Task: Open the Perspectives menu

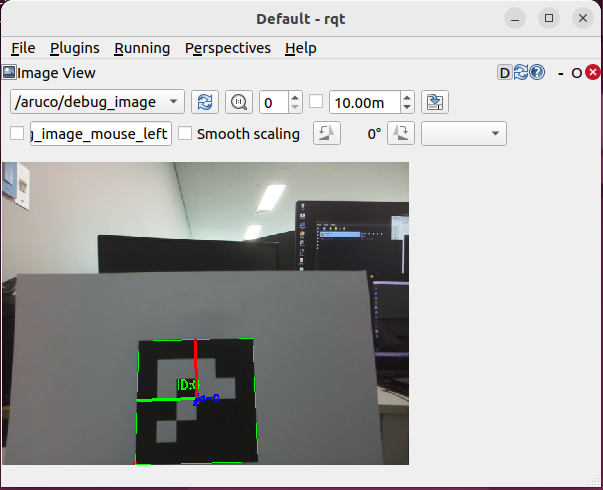Action: (228, 48)
